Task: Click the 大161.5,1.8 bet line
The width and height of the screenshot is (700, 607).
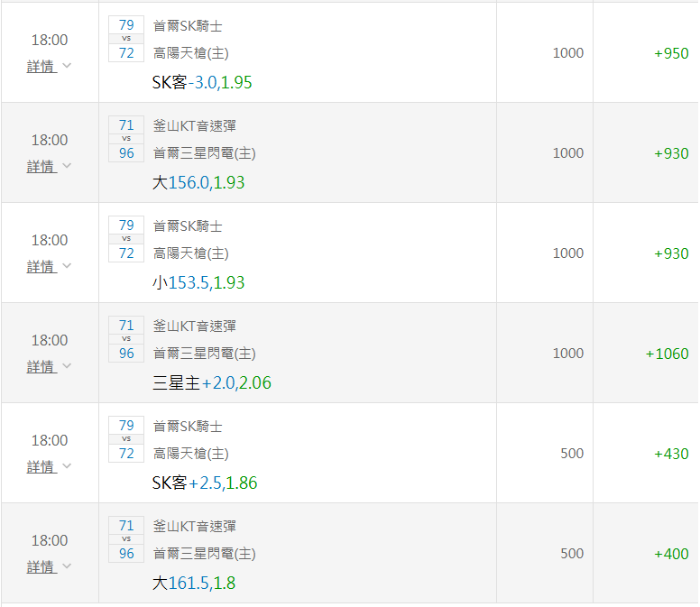Action: coord(194,584)
